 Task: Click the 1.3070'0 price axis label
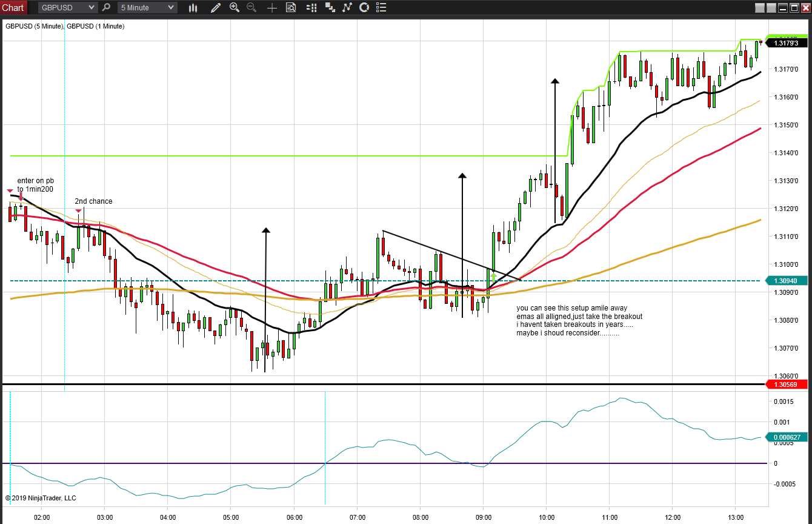click(x=788, y=348)
